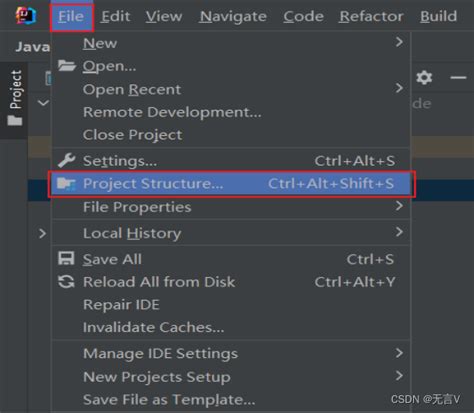The image size is (474, 413).
Task: Expand the Open Recent submenu arrow
Action: pyautogui.click(x=399, y=88)
